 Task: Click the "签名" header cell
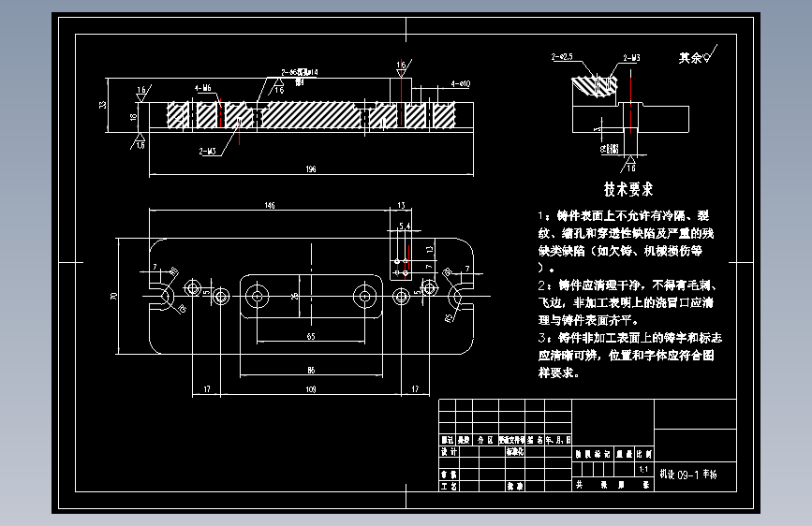535,440
